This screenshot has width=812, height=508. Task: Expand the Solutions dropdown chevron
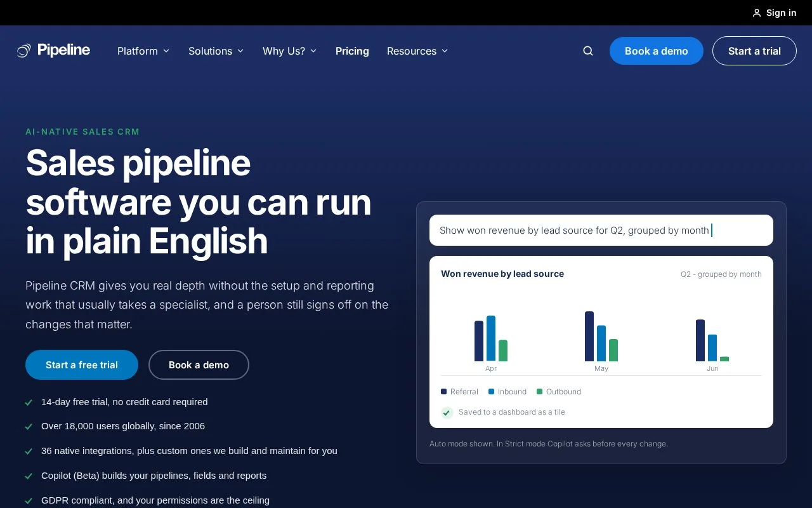[240, 51]
